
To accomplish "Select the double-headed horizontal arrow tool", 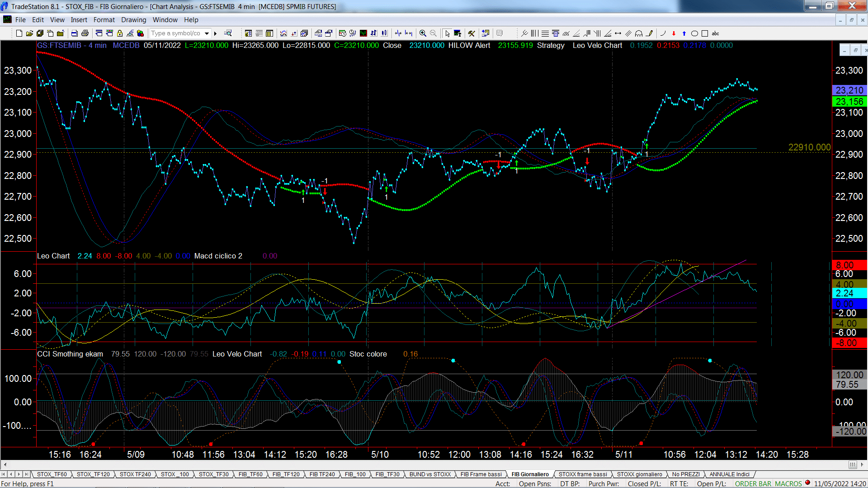I will (618, 33).
